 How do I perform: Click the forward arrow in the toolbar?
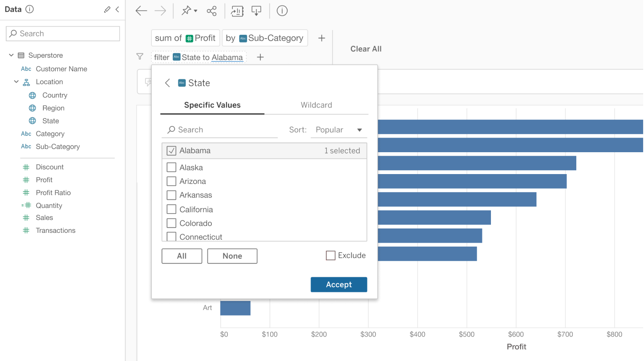coord(160,11)
